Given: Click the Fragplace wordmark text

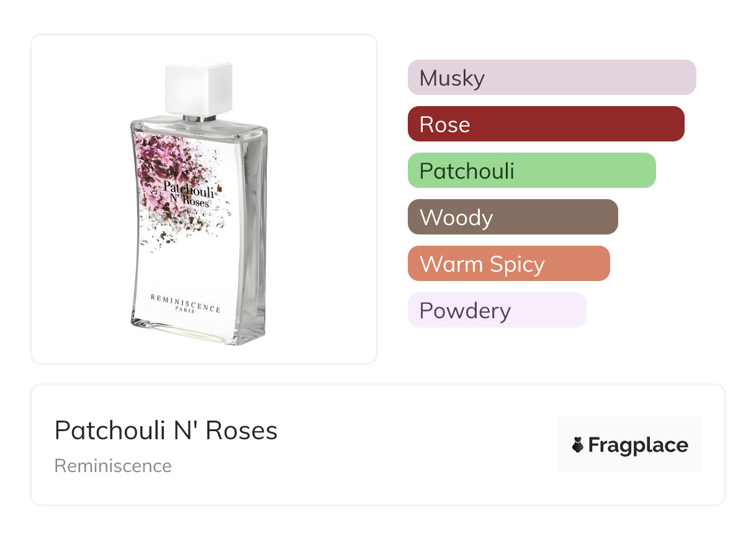Looking at the screenshot, I should 638,445.
